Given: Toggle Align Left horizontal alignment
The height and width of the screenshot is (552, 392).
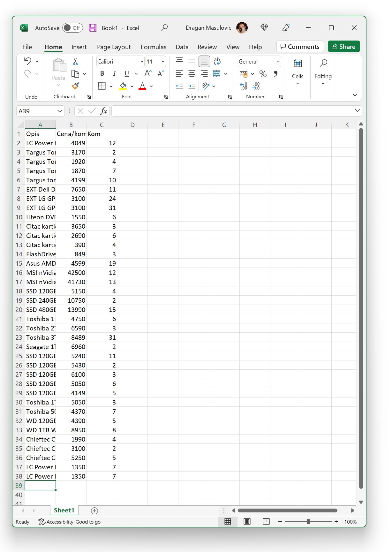Looking at the screenshot, I should pos(179,74).
